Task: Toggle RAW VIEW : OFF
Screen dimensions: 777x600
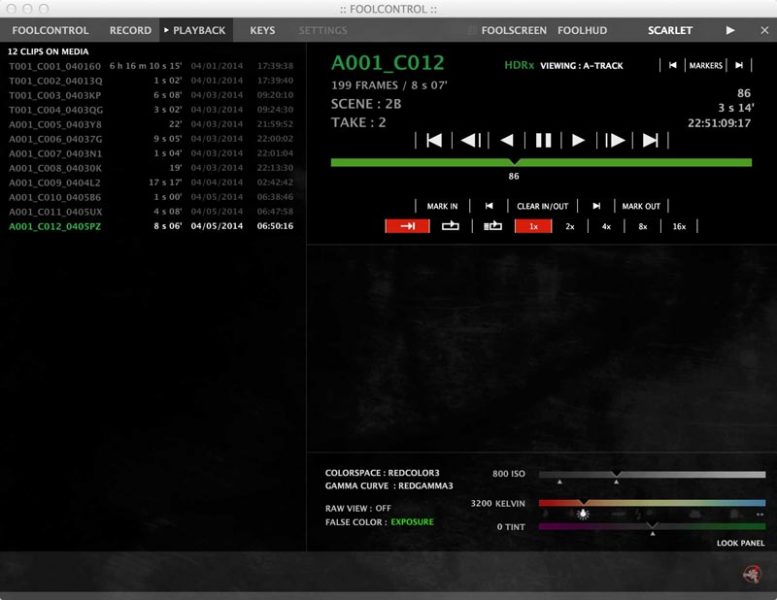Action: tap(358, 508)
